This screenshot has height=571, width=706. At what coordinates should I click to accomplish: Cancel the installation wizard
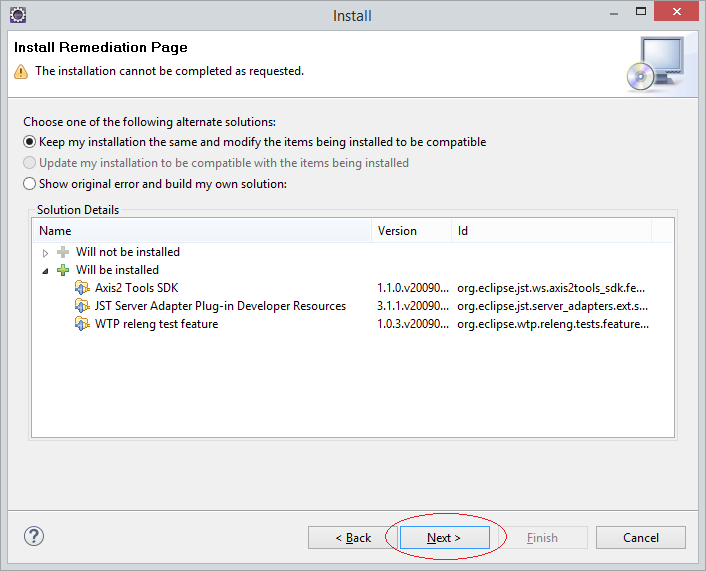(x=641, y=538)
